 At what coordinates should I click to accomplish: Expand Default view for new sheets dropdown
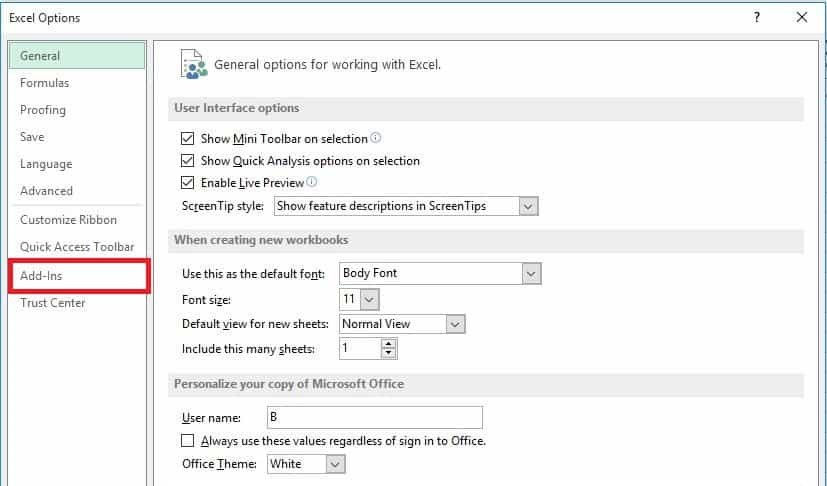(455, 324)
